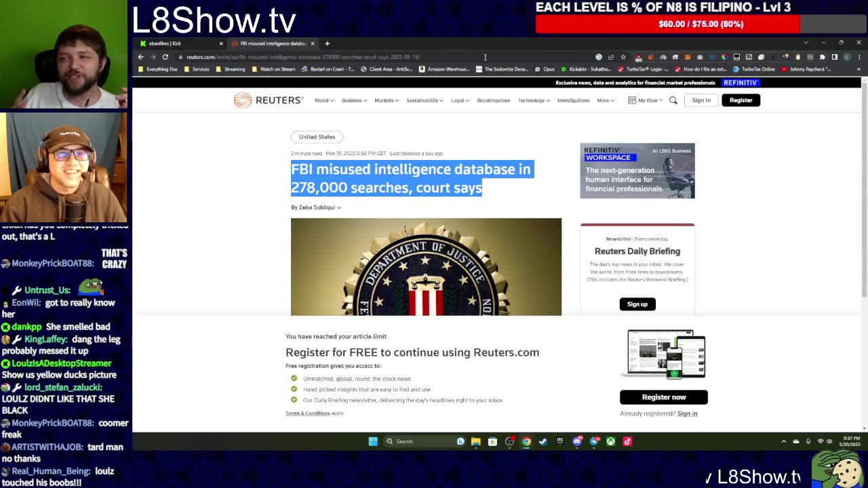Open the Windows Start menu
The image size is (868, 488).
(x=373, y=441)
